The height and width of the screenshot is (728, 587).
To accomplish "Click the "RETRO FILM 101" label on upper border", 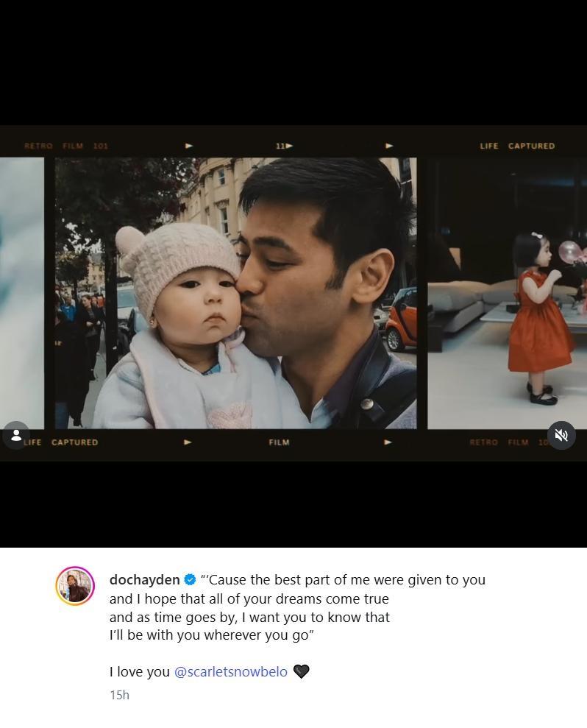I will tap(66, 146).
